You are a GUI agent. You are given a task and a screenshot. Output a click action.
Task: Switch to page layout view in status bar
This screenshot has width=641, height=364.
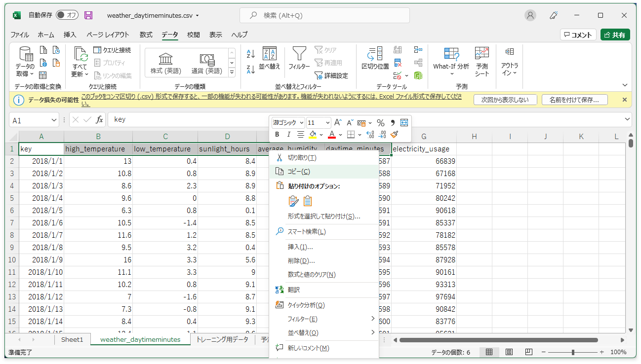coord(509,352)
